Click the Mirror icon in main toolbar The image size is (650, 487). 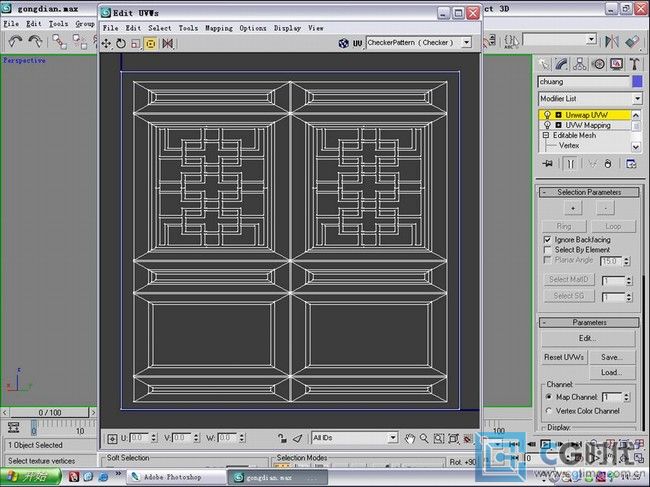click(x=611, y=41)
